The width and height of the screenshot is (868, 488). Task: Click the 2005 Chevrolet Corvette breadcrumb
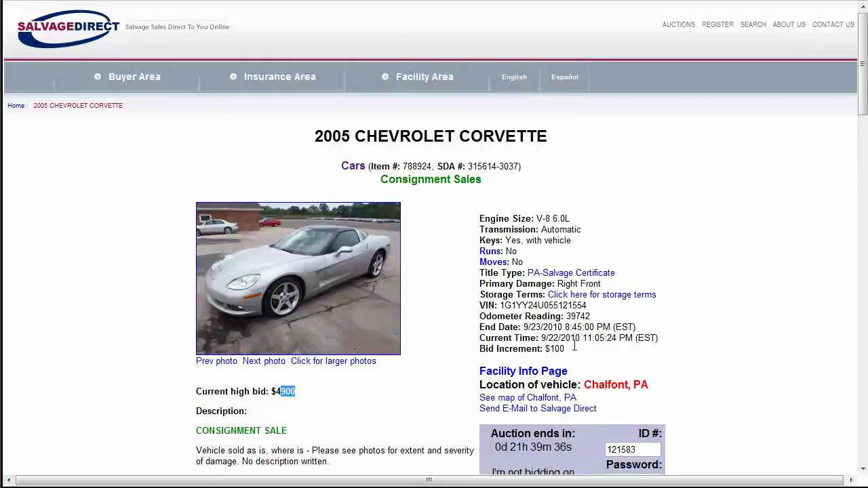pos(78,106)
